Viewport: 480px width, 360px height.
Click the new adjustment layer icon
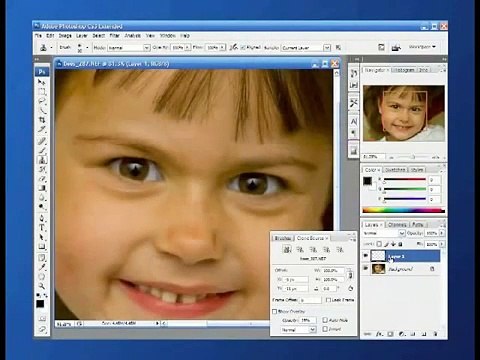402,334
